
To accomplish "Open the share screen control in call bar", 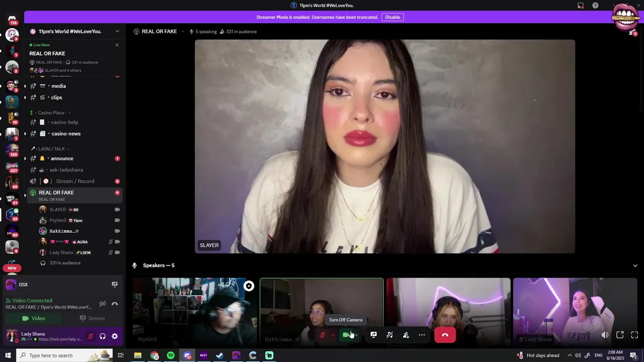I will pyautogui.click(x=373, y=335).
